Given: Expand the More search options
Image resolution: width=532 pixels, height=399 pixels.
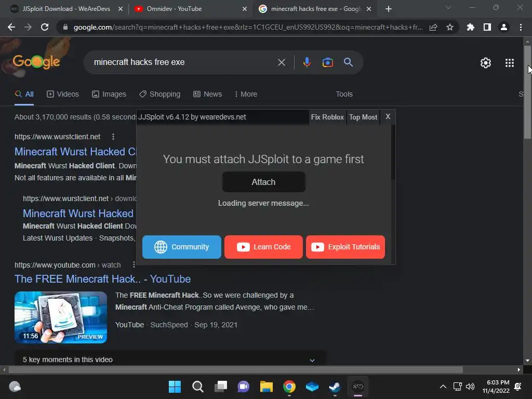Looking at the screenshot, I should point(246,95).
